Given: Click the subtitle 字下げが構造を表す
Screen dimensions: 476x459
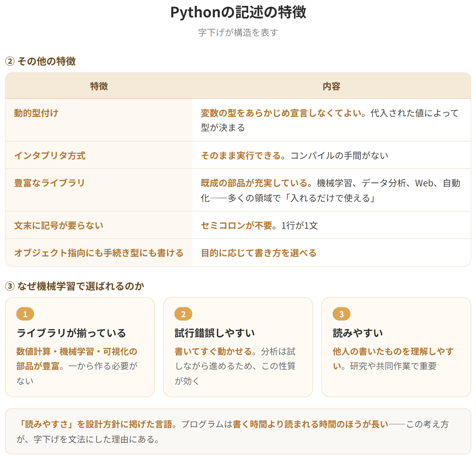Looking at the screenshot, I should (x=238, y=32).
